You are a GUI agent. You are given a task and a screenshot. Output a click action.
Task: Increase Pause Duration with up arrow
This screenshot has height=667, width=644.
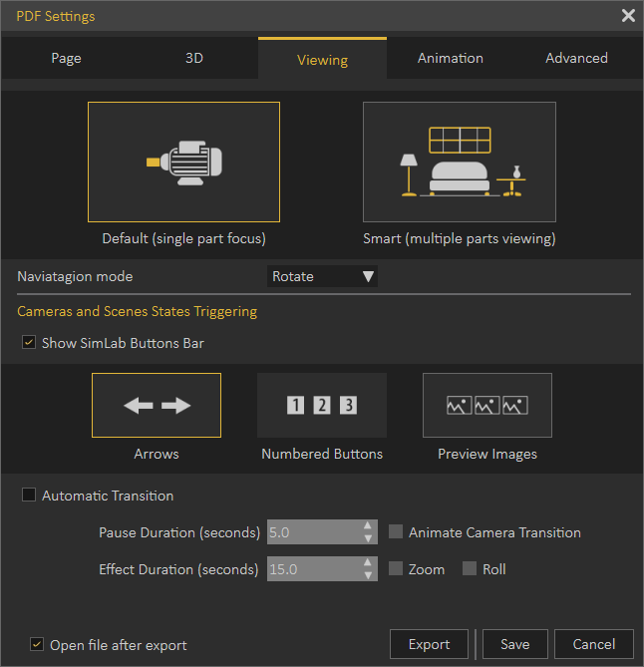368,525
